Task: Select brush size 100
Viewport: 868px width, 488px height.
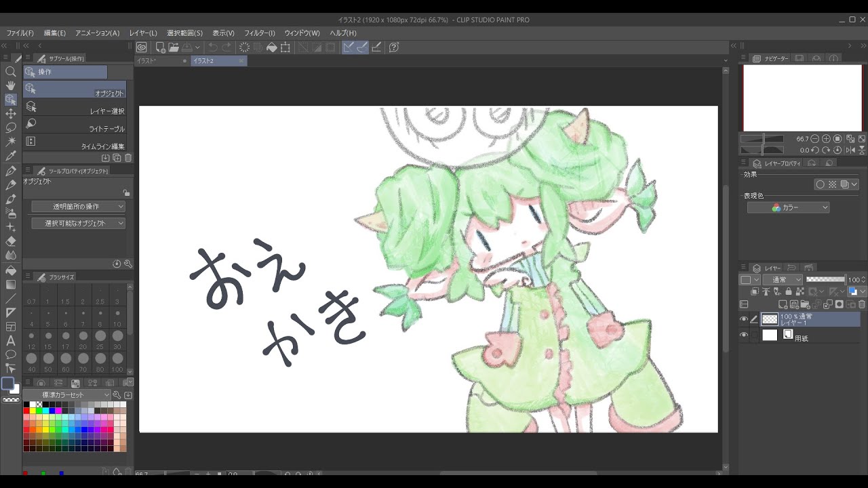Action: [117, 361]
